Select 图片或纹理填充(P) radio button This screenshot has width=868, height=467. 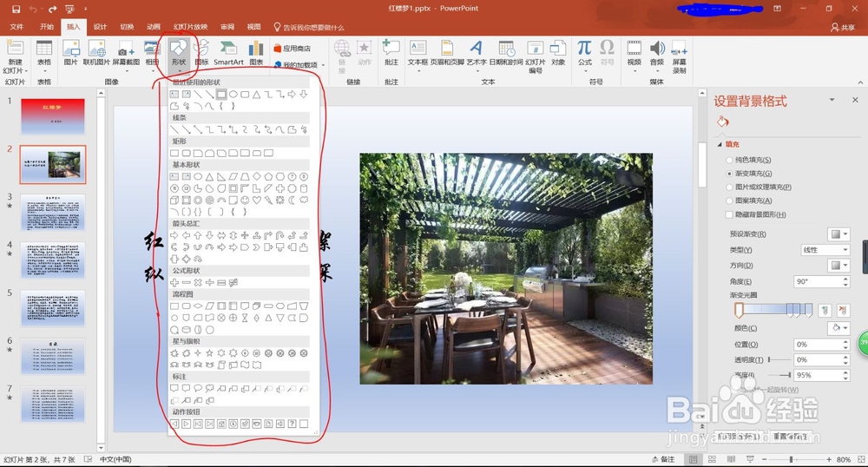tap(729, 187)
